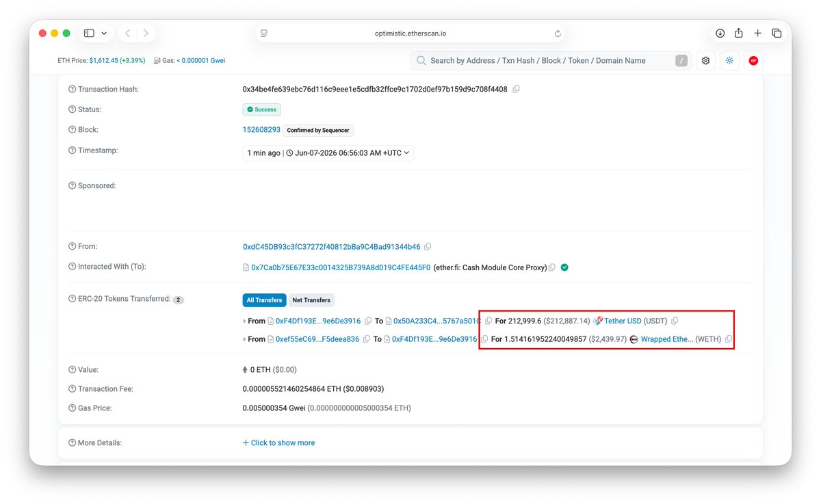Click the transfers count badge 2
Image resolution: width=821 pixels, height=504 pixels.
[x=178, y=300]
